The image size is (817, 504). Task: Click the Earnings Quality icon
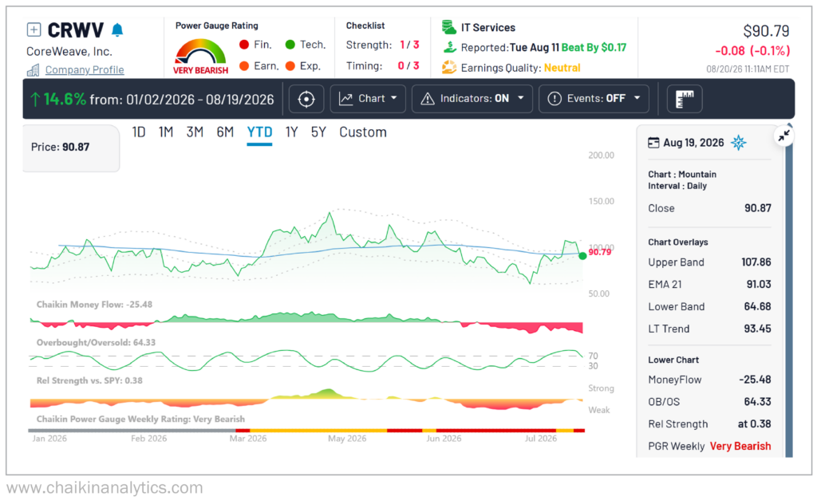[x=448, y=68]
